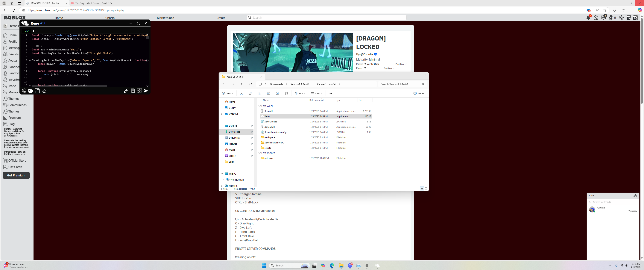Click the Delete trash icon in File Explorer
The width and height of the screenshot is (644, 270).
pos(286,93)
